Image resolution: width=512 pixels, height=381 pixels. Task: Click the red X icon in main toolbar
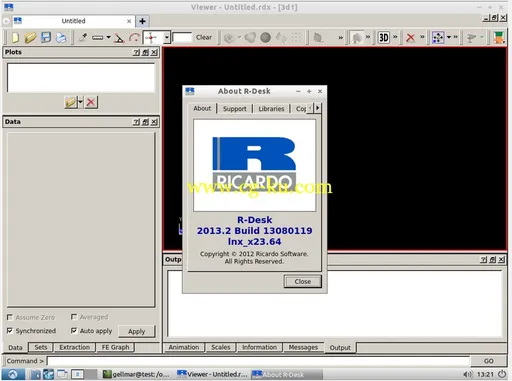click(x=410, y=38)
